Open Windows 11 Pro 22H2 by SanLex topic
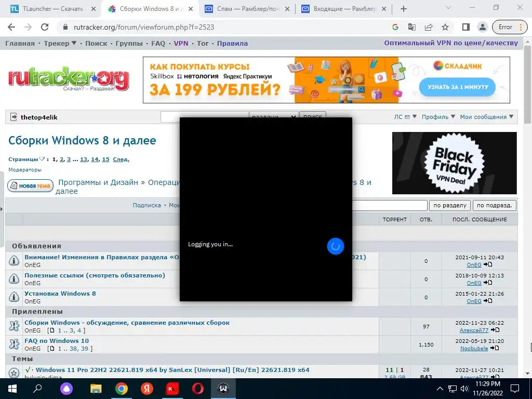 pos(172,370)
